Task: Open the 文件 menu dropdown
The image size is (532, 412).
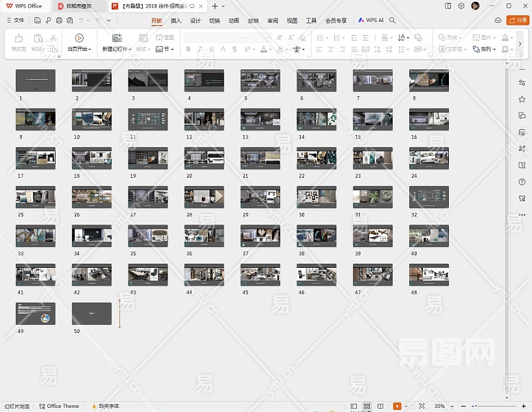Action: point(15,21)
